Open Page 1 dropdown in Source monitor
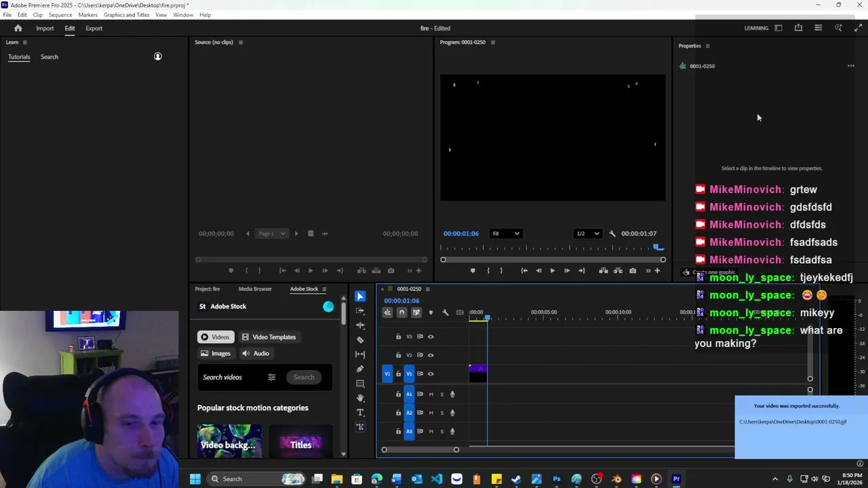This screenshot has height=488, width=868. (x=273, y=234)
